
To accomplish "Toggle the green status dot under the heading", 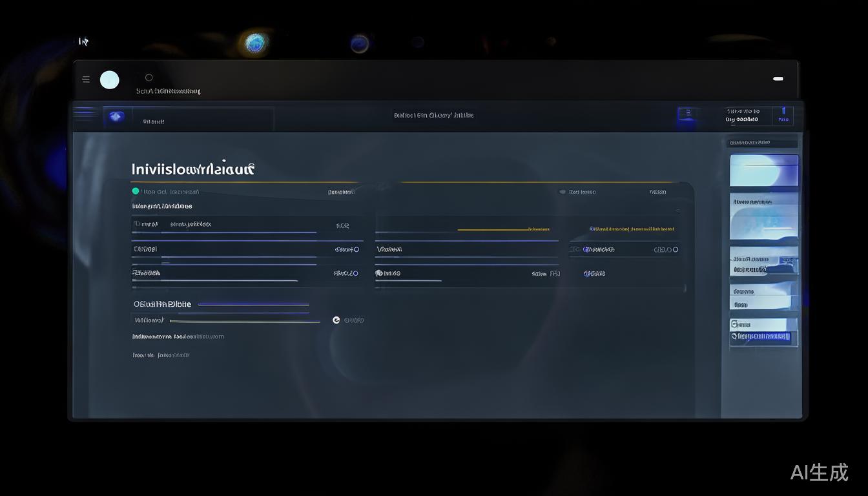I will 136,191.
